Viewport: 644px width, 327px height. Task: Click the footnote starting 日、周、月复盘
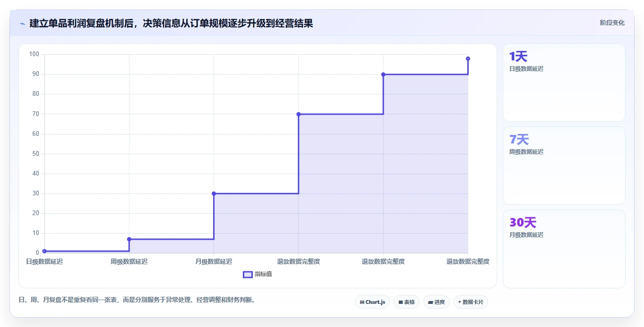click(x=138, y=300)
